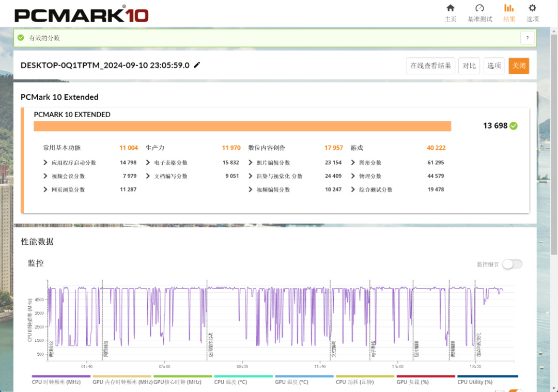Click the 网页浏览 marker in chart
The width and height of the screenshot is (558, 392).
[x=106, y=349]
